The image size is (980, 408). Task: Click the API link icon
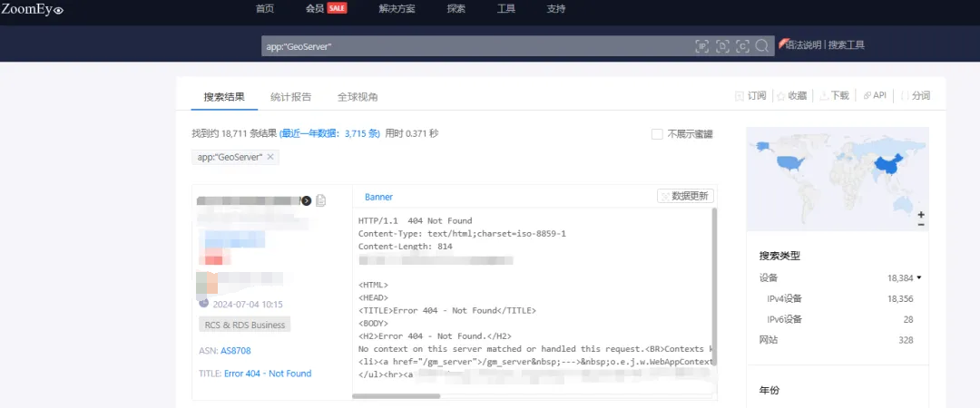[867, 95]
